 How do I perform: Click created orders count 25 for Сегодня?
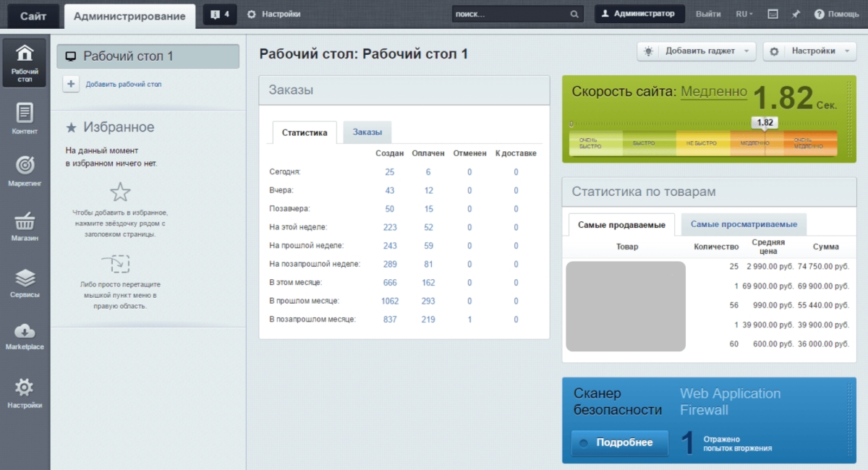[390, 172]
